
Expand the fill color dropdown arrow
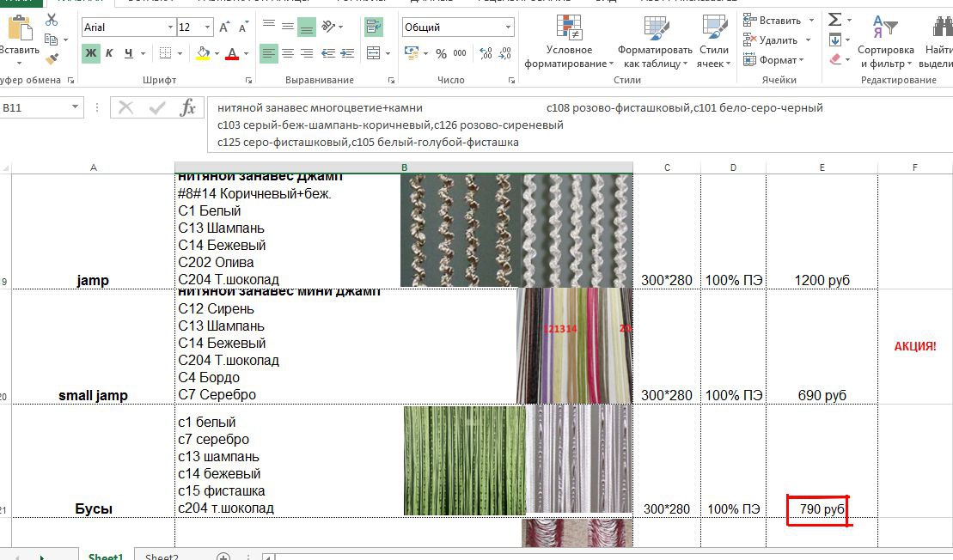point(217,53)
